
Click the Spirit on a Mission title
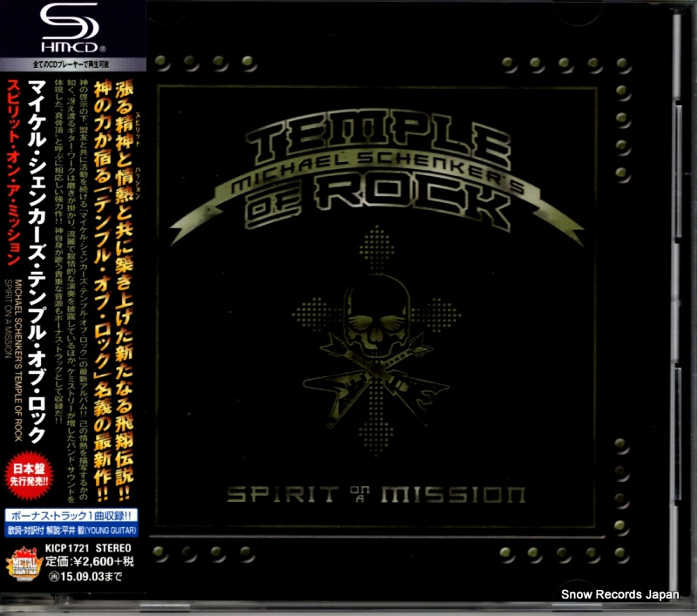(376, 496)
